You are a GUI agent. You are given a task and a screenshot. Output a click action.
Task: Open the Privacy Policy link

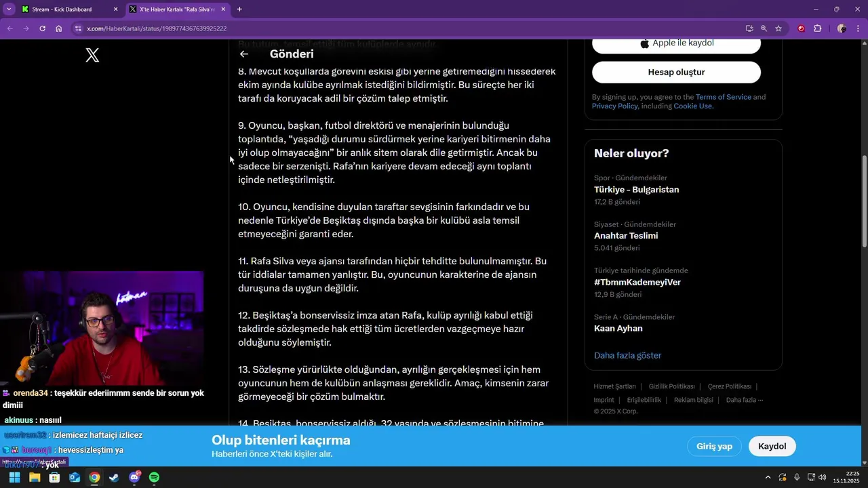614,106
